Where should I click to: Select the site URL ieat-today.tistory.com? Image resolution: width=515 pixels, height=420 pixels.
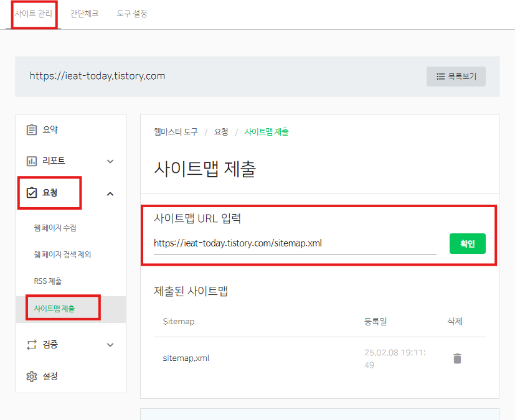pos(97,76)
